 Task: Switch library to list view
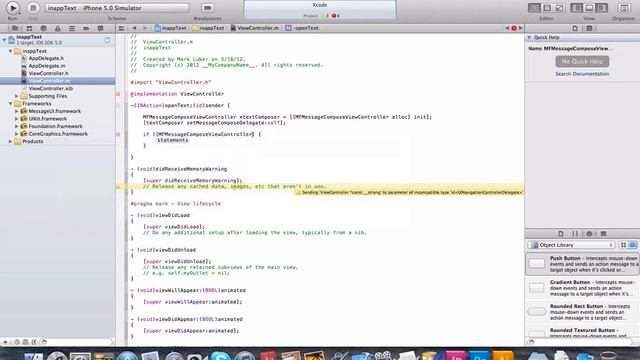click(x=632, y=245)
